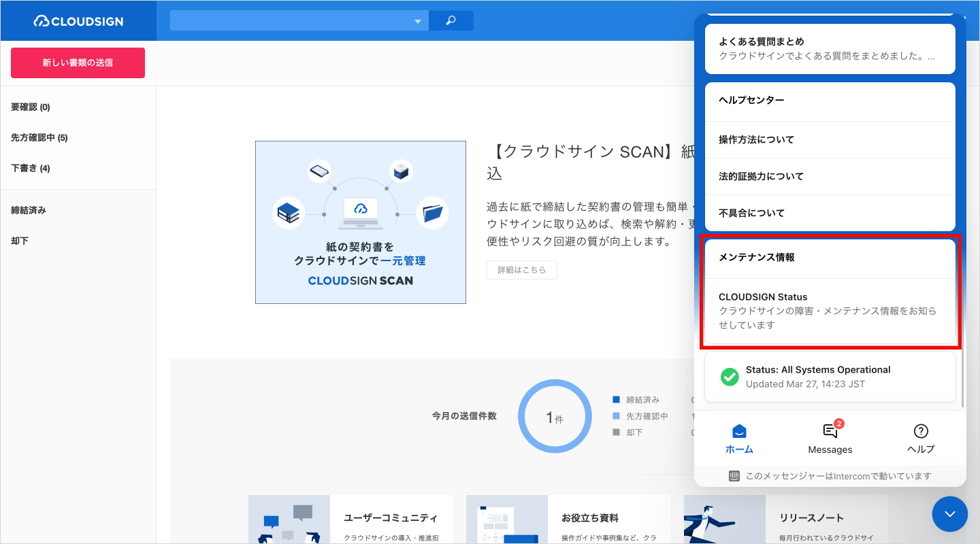Click the CLOUDSIGN logo
Screen dimensions: 980x544
pyautogui.click(x=78, y=21)
